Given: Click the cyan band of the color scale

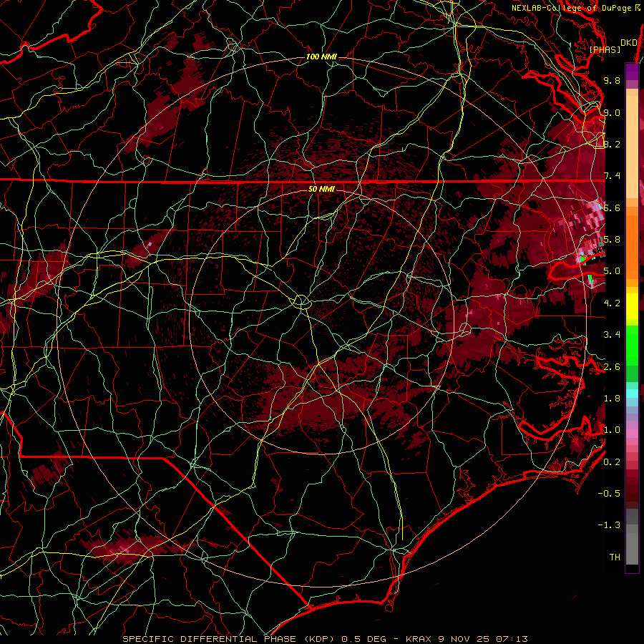Looking at the screenshot, I should click(632, 394).
